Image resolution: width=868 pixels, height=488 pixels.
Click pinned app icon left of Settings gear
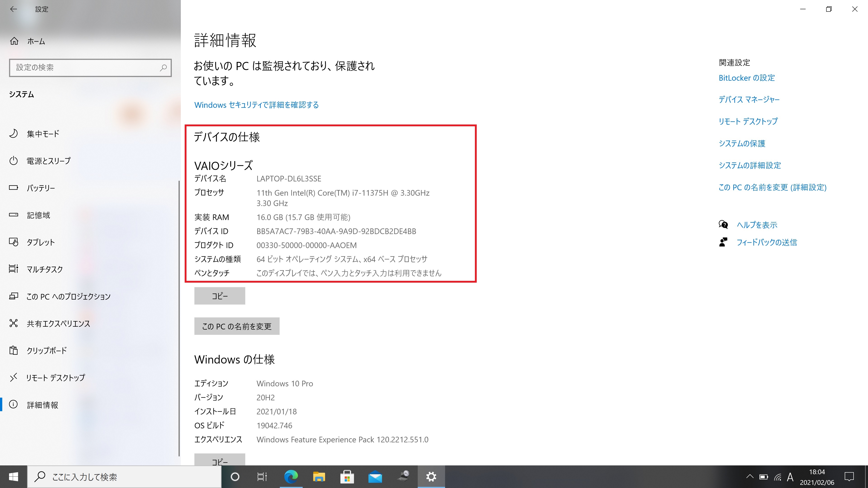click(403, 477)
